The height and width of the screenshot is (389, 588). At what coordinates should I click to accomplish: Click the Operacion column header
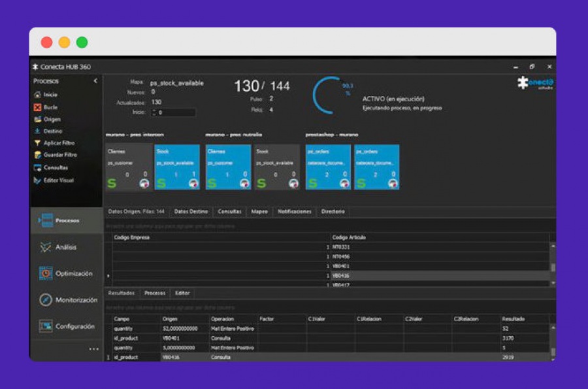pyautogui.click(x=234, y=319)
